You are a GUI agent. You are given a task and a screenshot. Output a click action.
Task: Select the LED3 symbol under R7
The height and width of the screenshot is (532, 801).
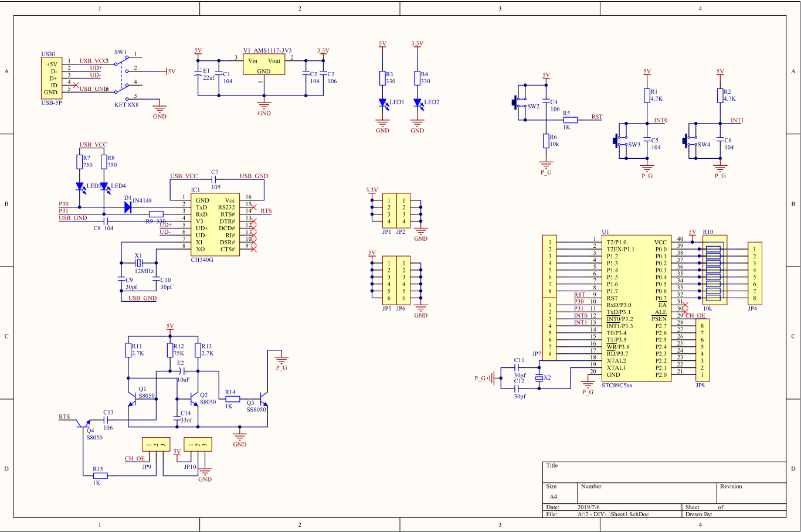click(80, 187)
